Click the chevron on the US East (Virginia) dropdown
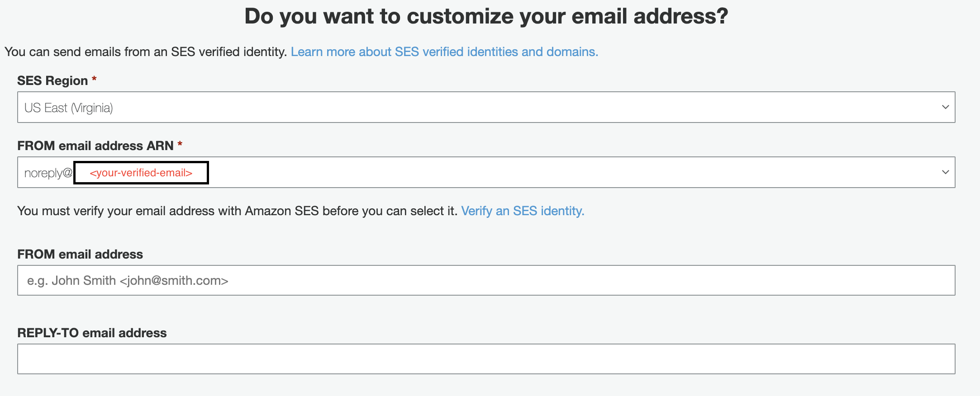This screenshot has width=980, height=396. pos(945,107)
